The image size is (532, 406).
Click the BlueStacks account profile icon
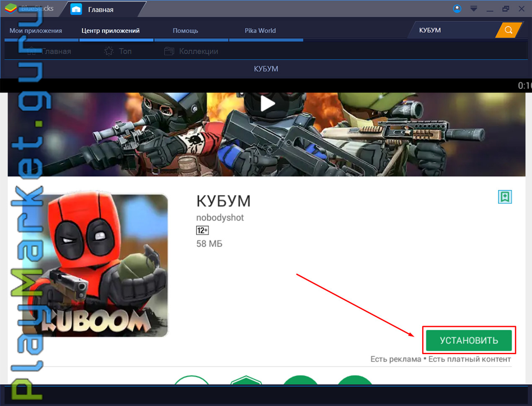tap(457, 8)
